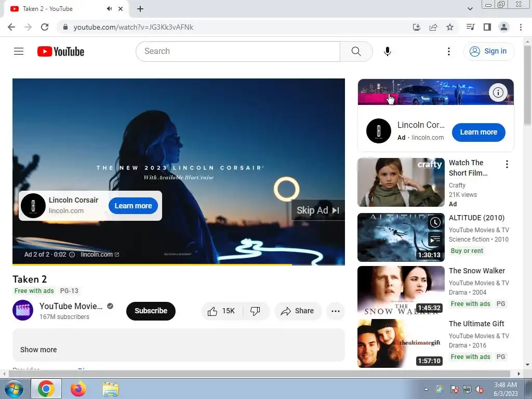The width and height of the screenshot is (532, 399).
Task: Launch Firefox from the taskbar
Action: (x=78, y=389)
